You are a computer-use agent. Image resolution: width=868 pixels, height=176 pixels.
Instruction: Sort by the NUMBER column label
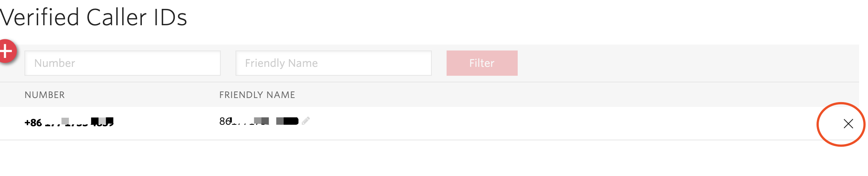[x=44, y=95]
